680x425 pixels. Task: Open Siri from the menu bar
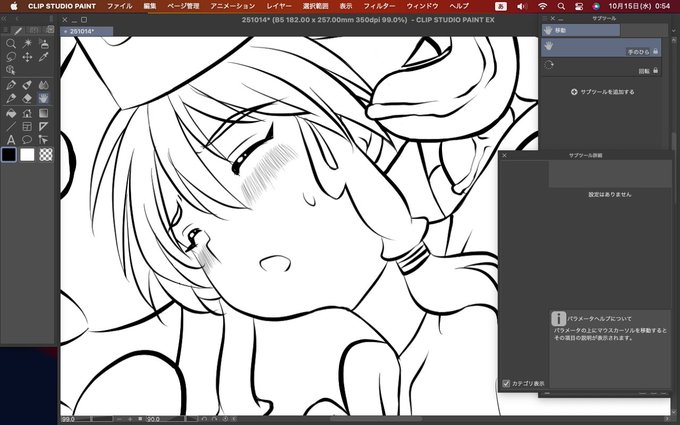[x=596, y=6]
